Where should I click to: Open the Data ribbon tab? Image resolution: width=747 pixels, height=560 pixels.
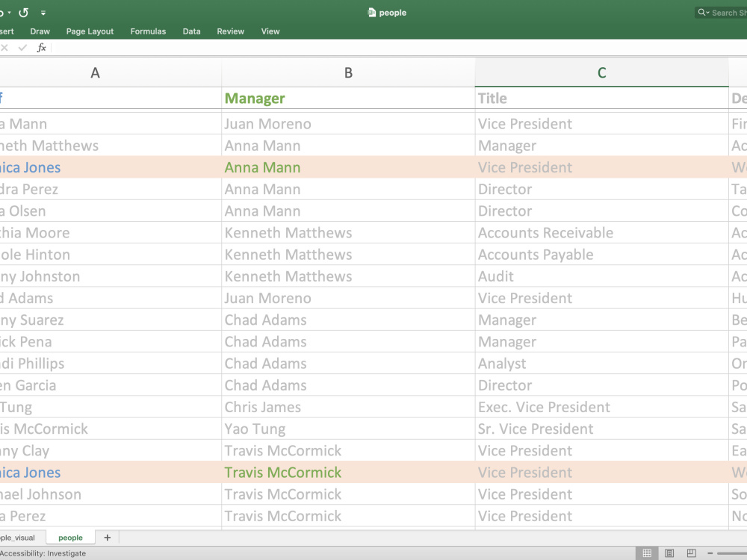[x=191, y=31]
